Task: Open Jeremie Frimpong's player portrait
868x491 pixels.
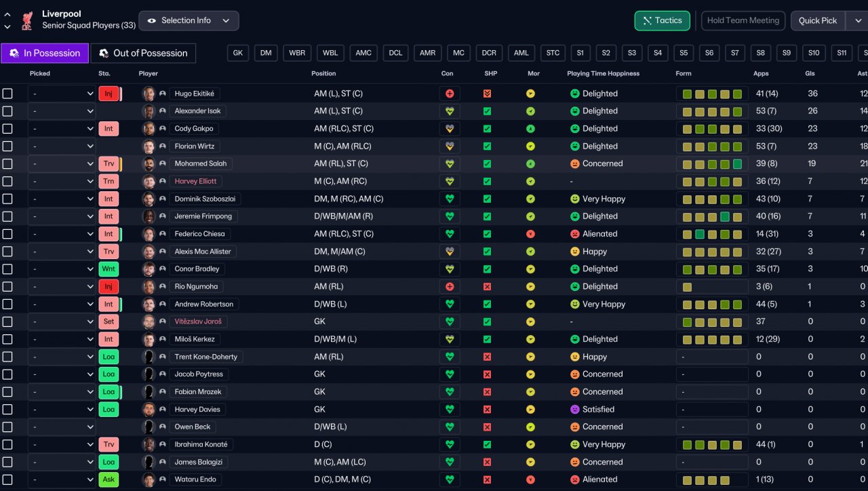Action: 149,216
